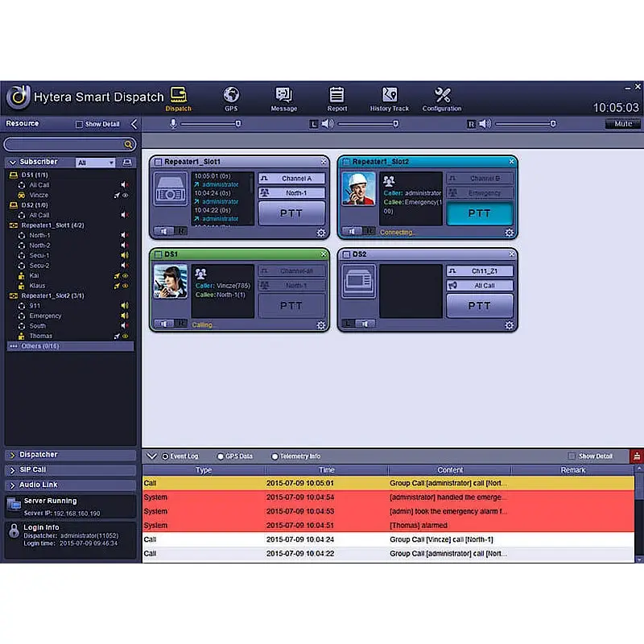Screen dimensions: 644x644
Task: Open the History Track module
Action: pyautogui.click(x=390, y=98)
